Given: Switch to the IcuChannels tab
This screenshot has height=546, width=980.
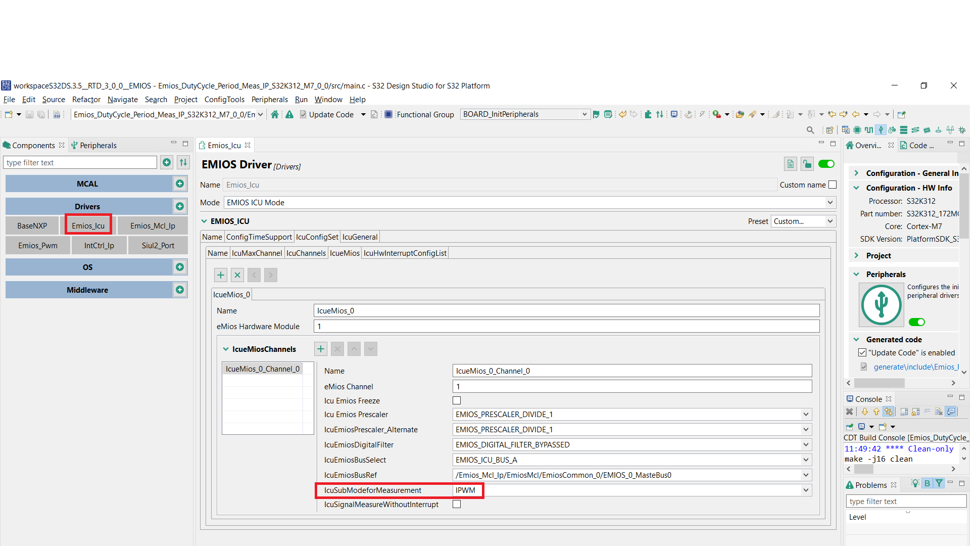Looking at the screenshot, I should [x=306, y=253].
